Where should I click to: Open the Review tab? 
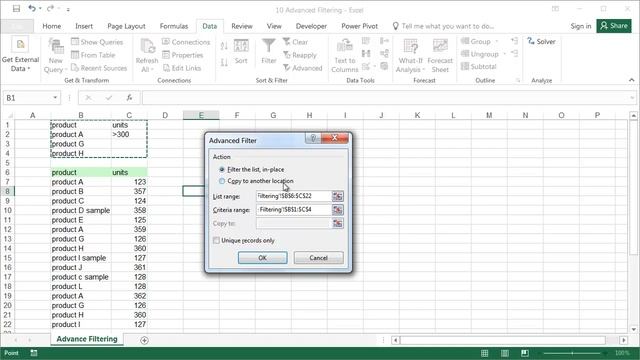(x=242, y=26)
